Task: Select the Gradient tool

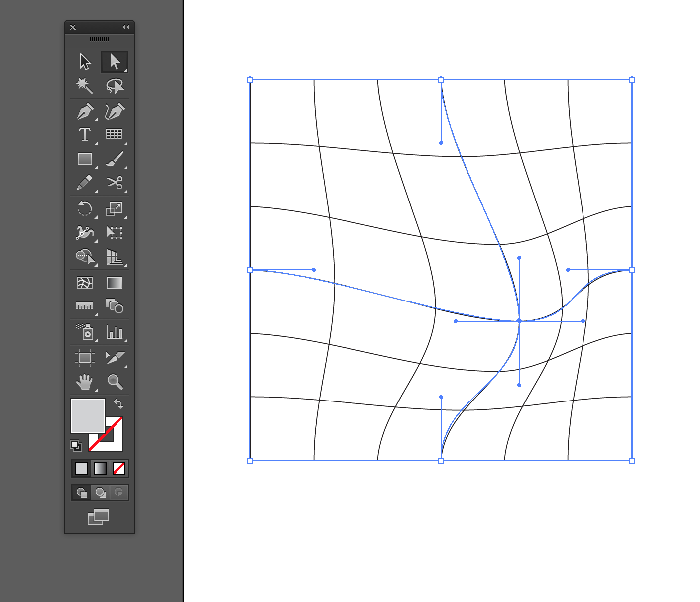Action: 115,283
